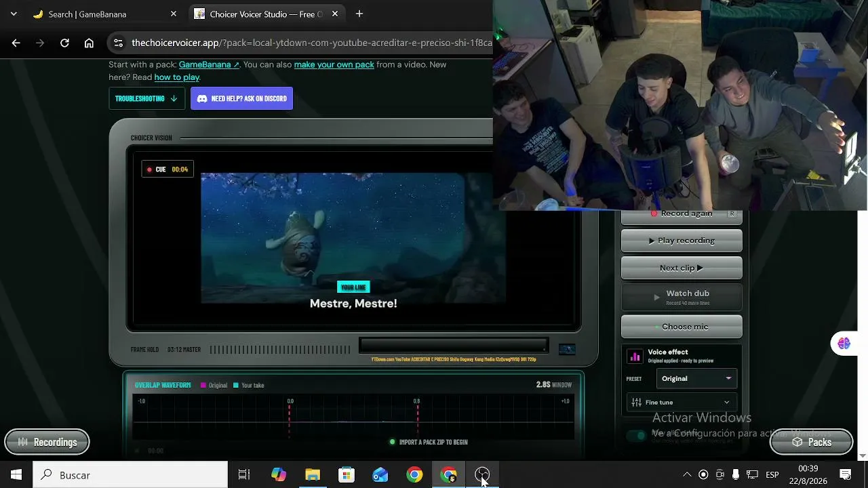The height and width of the screenshot is (488, 868).
Task: Focus the address bar URL field
Action: point(311,43)
